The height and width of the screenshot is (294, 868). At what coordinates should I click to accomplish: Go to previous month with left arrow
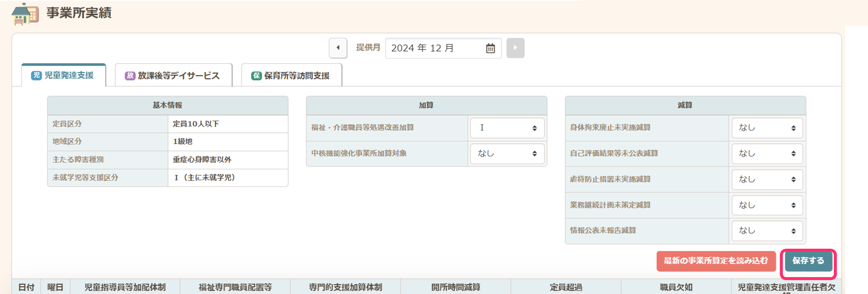click(338, 48)
